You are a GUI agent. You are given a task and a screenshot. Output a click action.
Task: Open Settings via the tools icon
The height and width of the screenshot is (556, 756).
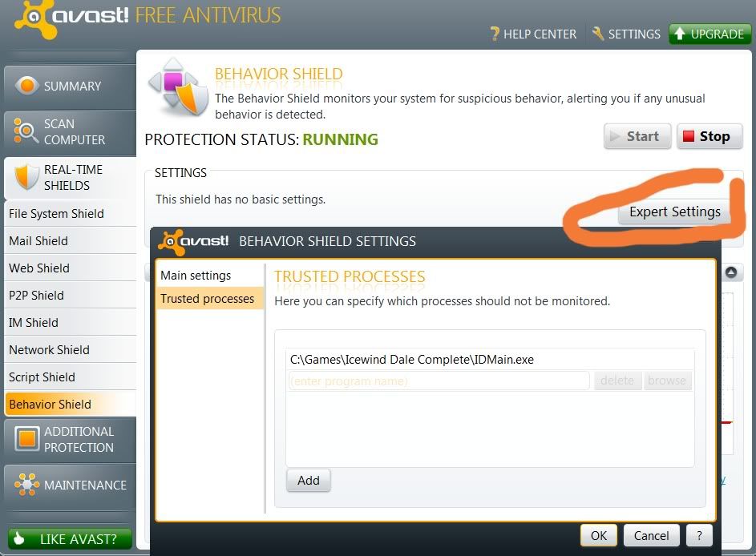[x=598, y=34]
